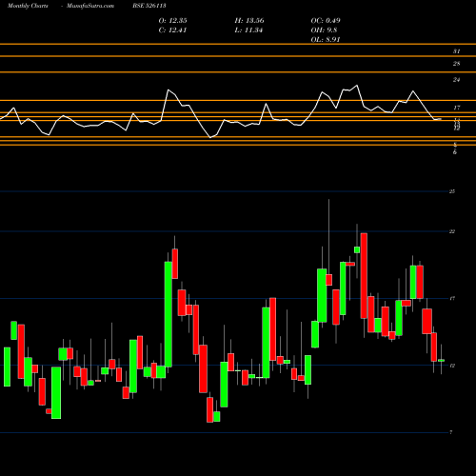Click the OL: 8.91 reading
The height and width of the screenshot is (476, 476).
(x=326, y=40)
